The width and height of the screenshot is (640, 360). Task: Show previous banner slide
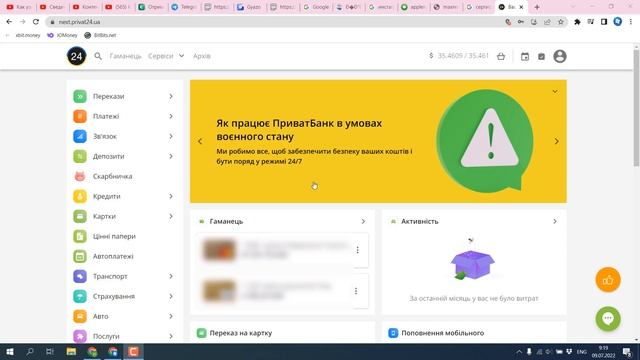[200, 141]
